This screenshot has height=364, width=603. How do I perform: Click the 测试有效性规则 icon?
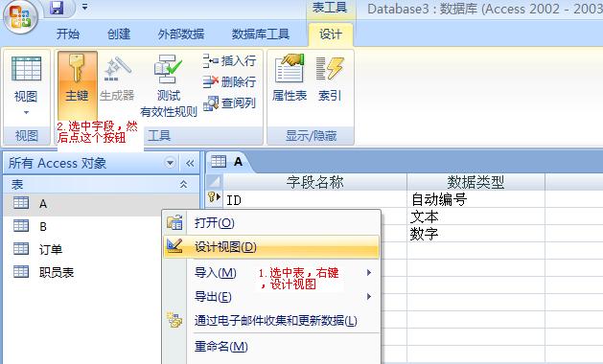(169, 69)
